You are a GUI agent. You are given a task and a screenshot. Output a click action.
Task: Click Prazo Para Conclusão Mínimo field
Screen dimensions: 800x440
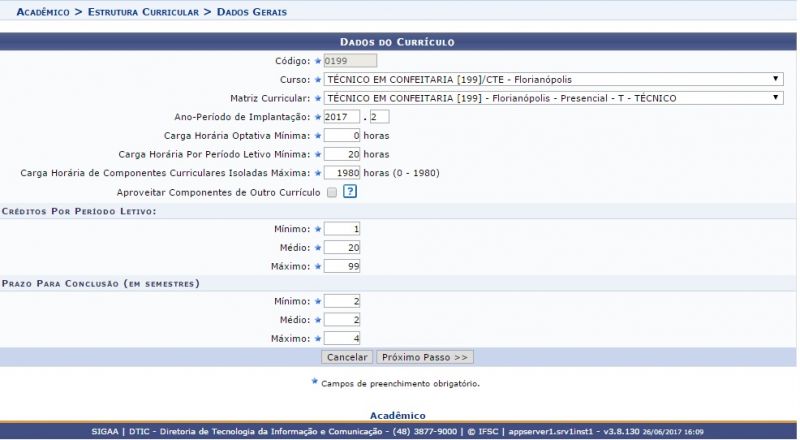coord(342,301)
